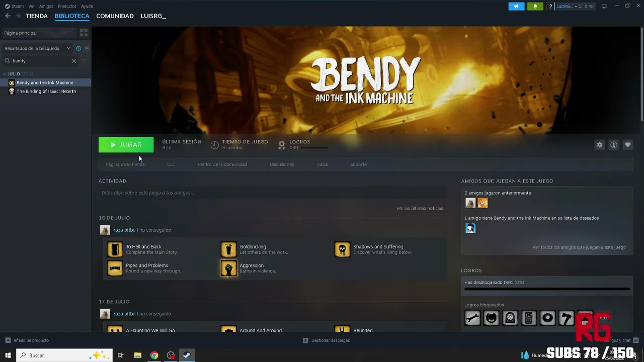The image size is (644, 362).
Task: Open the announcements megaphone button
Action: click(516, 6)
